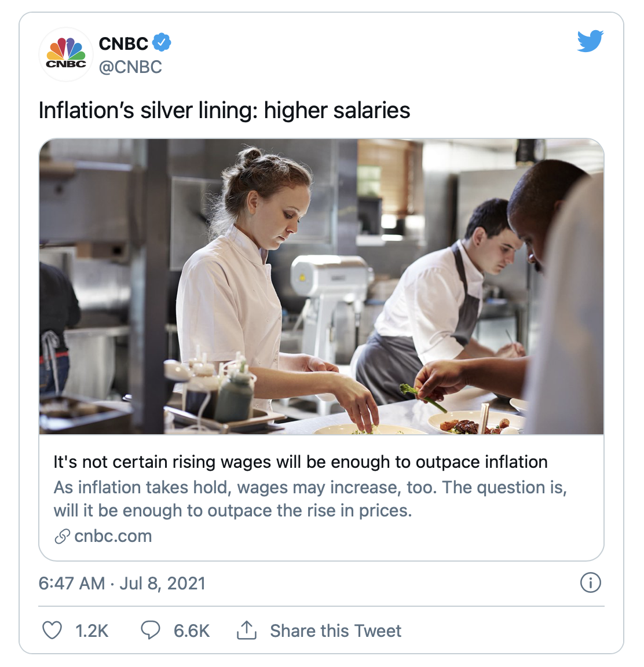Open replies with the speech bubble icon
Screen dimensions: 644x667
coord(150,630)
